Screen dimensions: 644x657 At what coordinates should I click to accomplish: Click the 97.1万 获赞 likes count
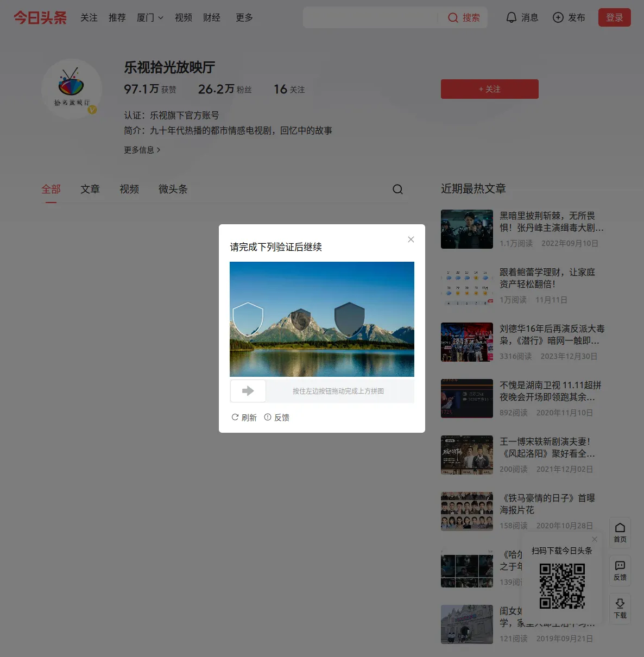coord(150,89)
